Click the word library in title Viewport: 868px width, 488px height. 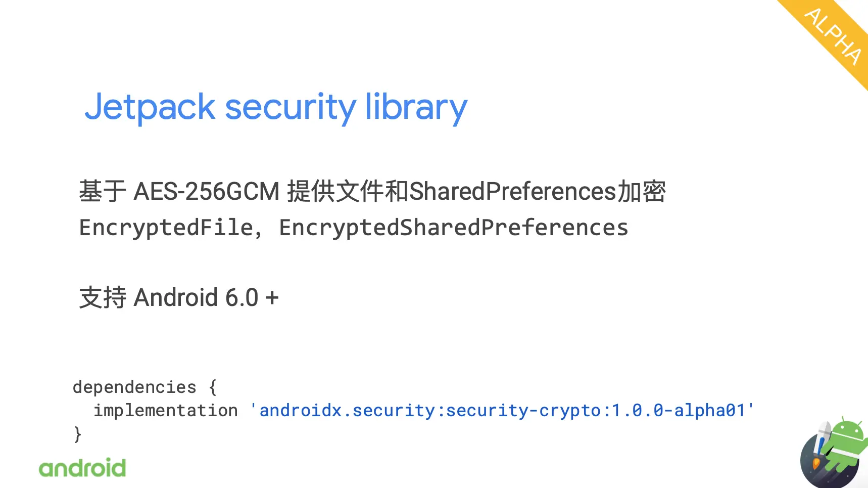416,107
